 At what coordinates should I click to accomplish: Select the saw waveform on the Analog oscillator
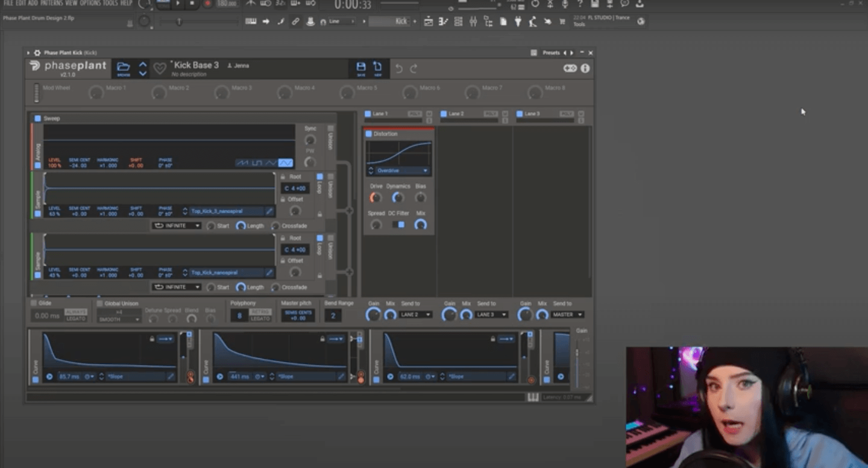242,163
